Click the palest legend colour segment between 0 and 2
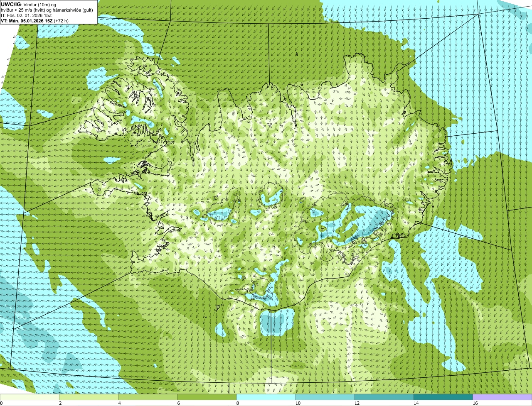The width and height of the screenshot is (532, 406). pos(30,397)
